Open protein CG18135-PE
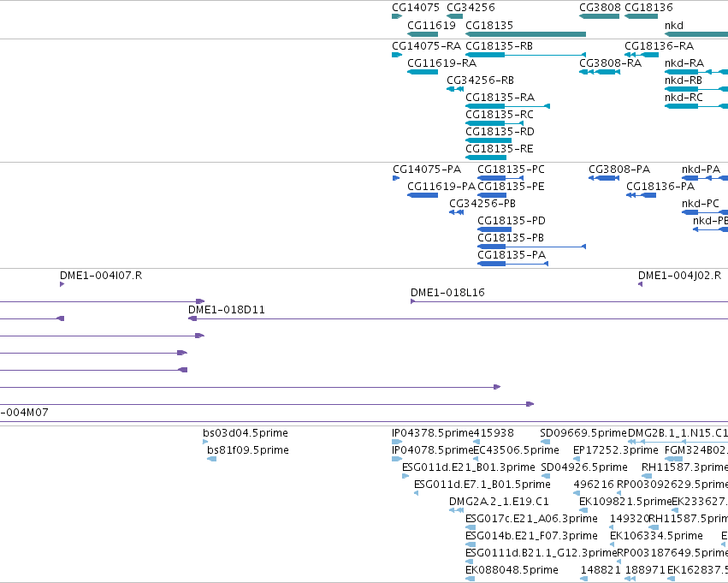The image size is (728, 583). coord(511,187)
